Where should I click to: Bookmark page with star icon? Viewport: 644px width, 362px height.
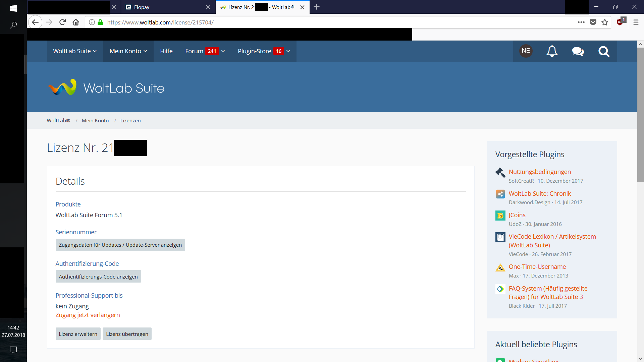(x=605, y=22)
